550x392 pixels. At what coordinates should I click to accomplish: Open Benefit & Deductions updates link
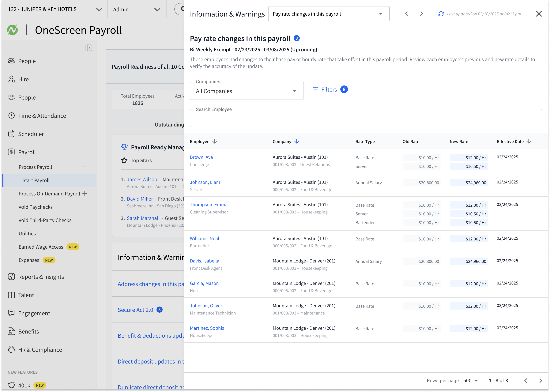[x=151, y=336]
